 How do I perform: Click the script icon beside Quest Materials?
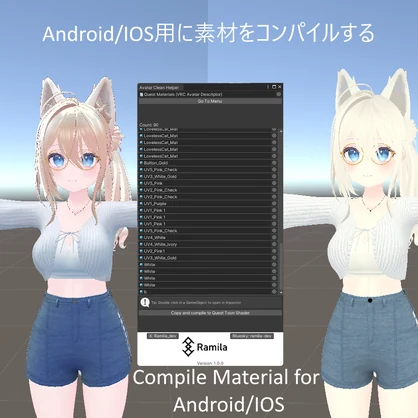point(141,94)
